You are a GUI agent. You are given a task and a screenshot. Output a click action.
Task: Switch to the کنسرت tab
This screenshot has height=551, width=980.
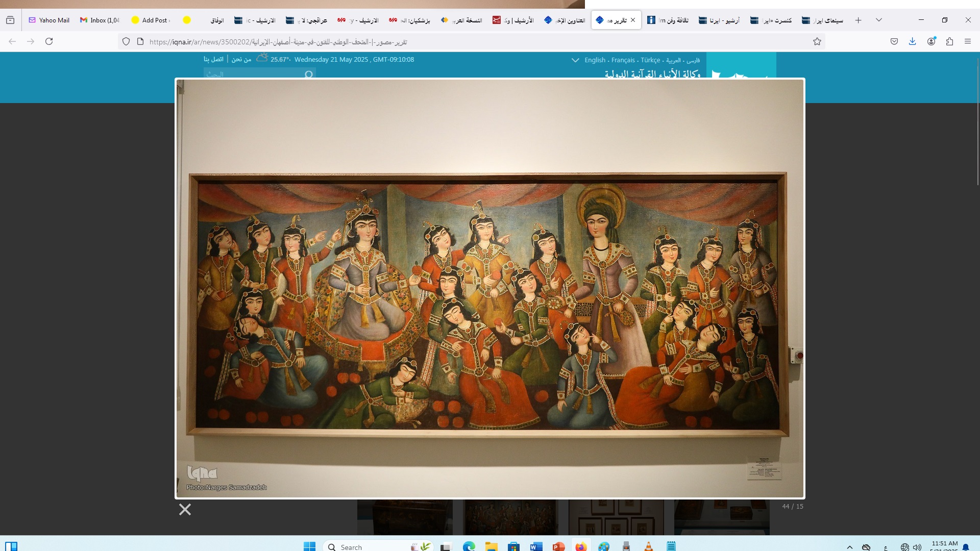pyautogui.click(x=771, y=20)
